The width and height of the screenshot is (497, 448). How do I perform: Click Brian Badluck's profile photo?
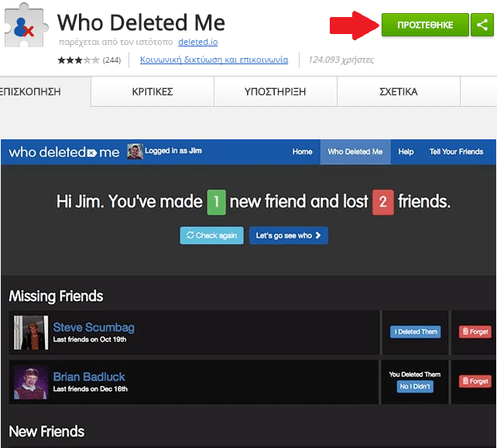31,381
